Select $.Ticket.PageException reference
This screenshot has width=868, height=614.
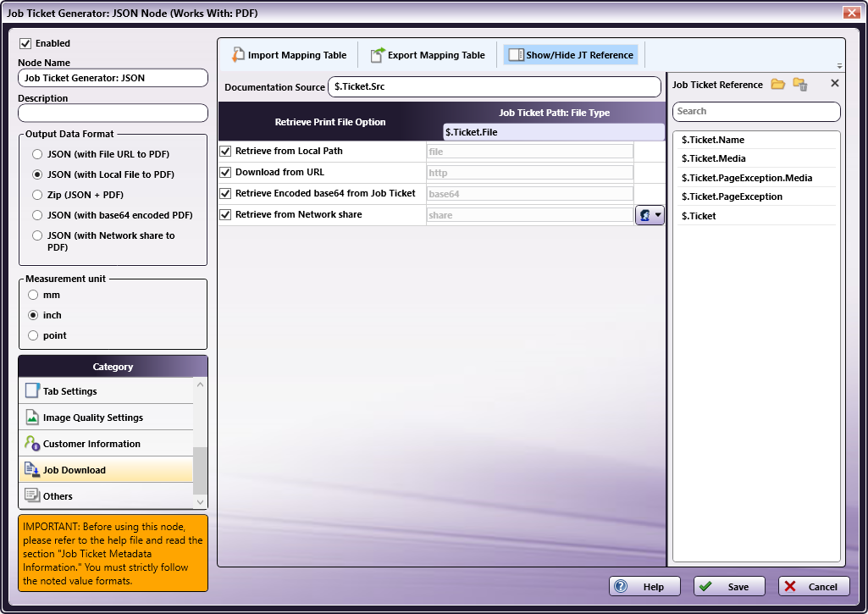756,196
